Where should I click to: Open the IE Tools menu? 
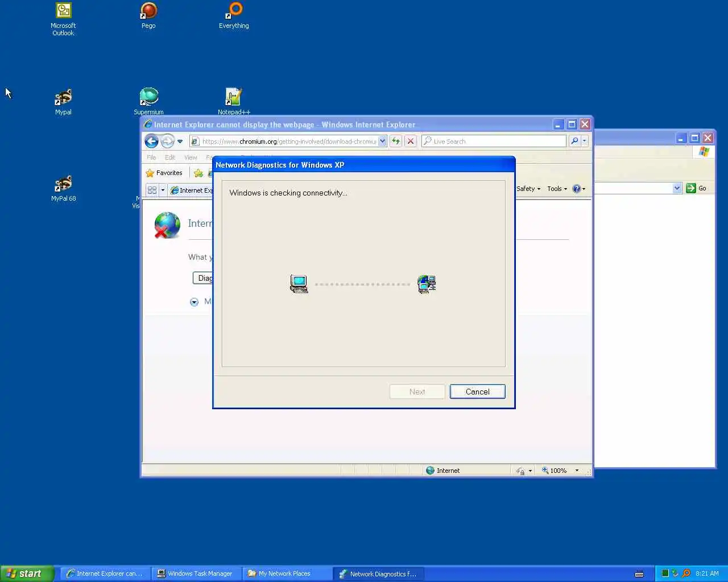pyautogui.click(x=557, y=189)
